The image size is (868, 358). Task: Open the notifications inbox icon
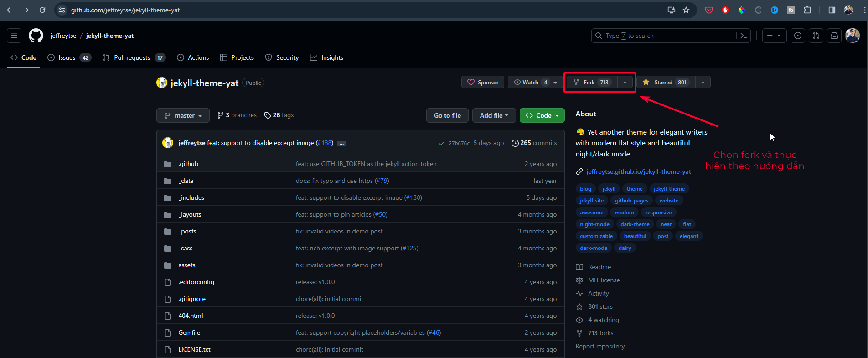834,36
